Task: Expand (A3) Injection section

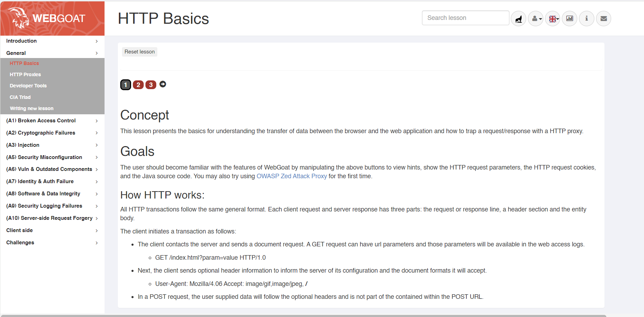Action: click(x=52, y=145)
